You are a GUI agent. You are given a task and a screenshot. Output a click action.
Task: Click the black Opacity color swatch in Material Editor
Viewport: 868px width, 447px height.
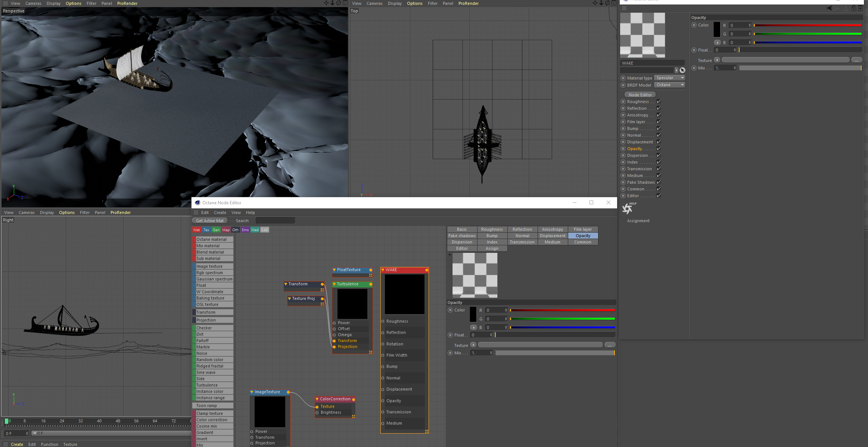717,30
